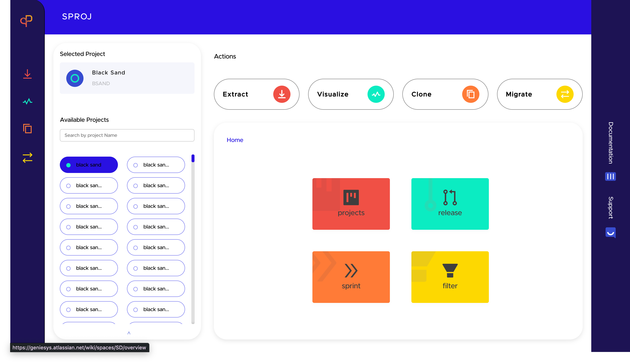Image resolution: width=630 pixels, height=364 pixels.
Task: Click the Support chat icon
Action: click(x=610, y=233)
